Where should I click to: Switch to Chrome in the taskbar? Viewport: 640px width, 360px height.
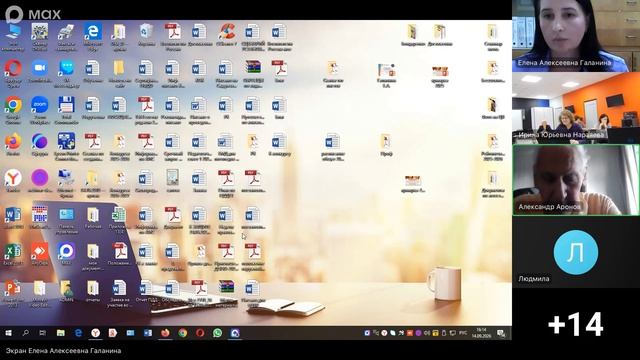click(183, 333)
